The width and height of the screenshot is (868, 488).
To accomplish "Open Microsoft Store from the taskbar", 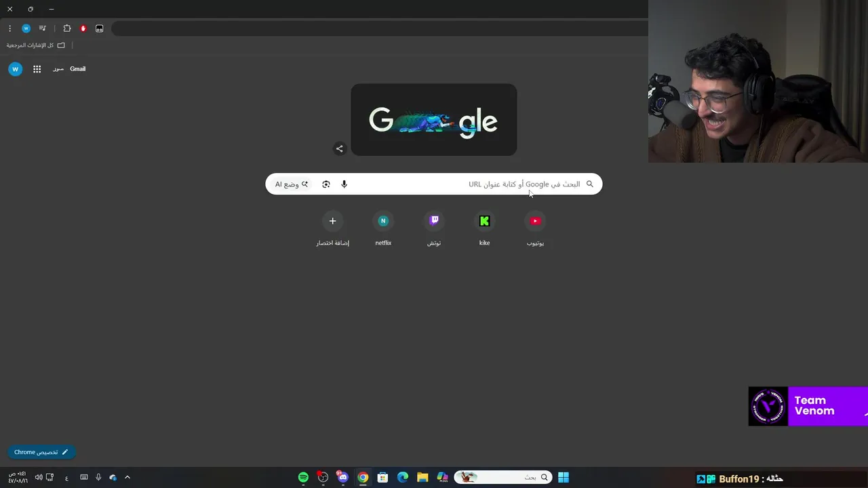I will tap(382, 477).
